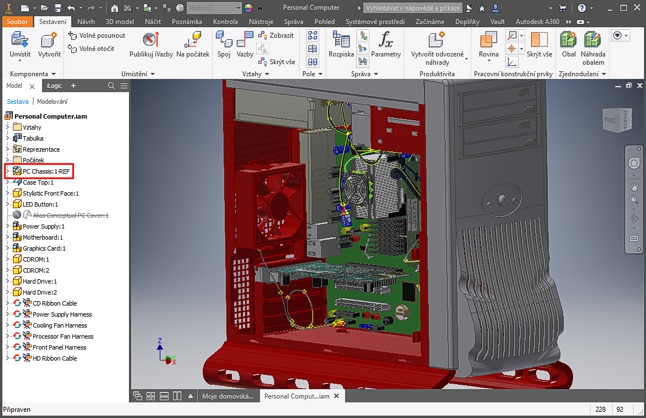Expand the PC Chassis:1-REF tree node
The height and width of the screenshot is (418, 646).
(x=7, y=172)
